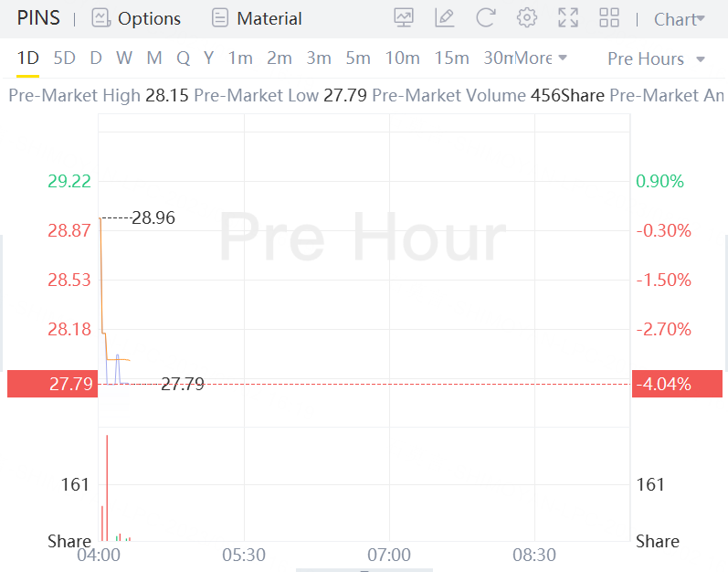Click the PINS ticker symbol
The width and height of the screenshot is (728, 572).
coord(37,18)
